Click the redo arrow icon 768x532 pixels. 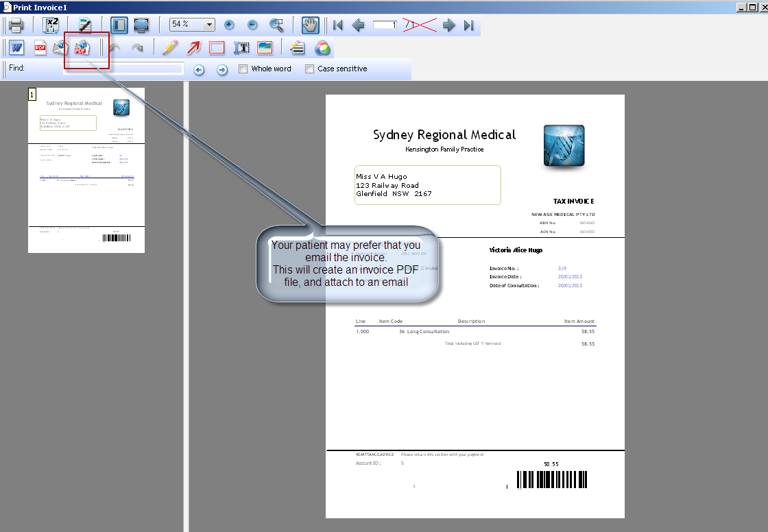coord(138,47)
